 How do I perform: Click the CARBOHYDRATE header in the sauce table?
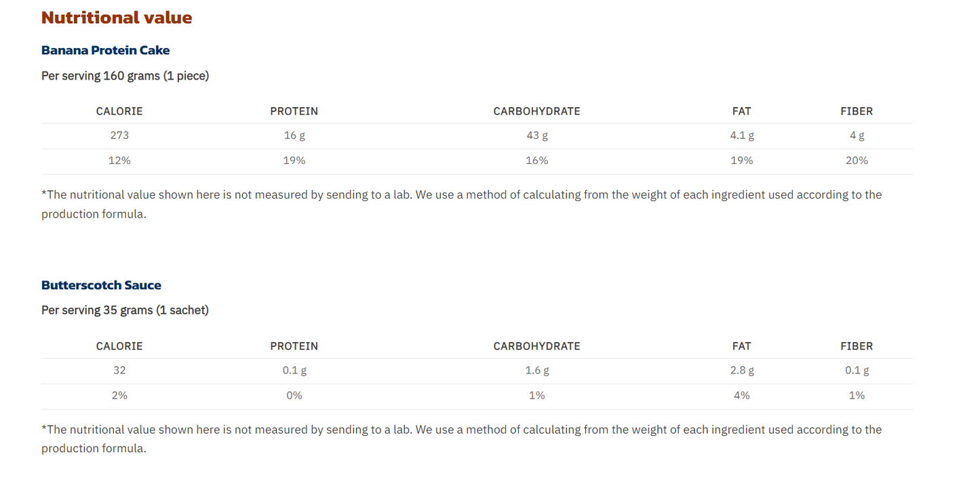536,346
